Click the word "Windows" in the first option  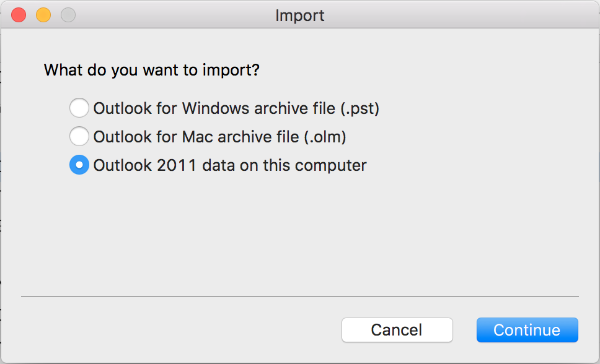pyautogui.click(x=213, y=108)
